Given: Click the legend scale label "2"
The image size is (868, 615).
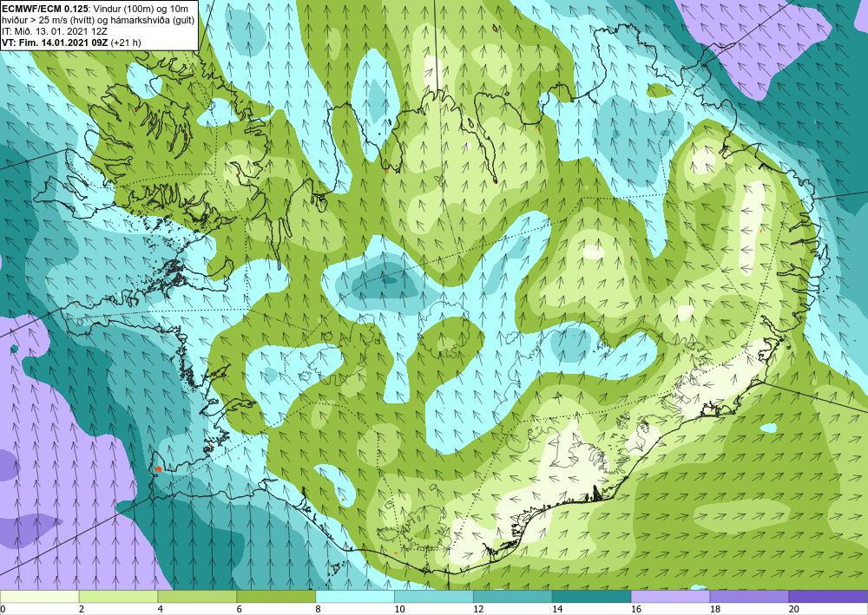Looking at the screenshot, I should 82,609.
